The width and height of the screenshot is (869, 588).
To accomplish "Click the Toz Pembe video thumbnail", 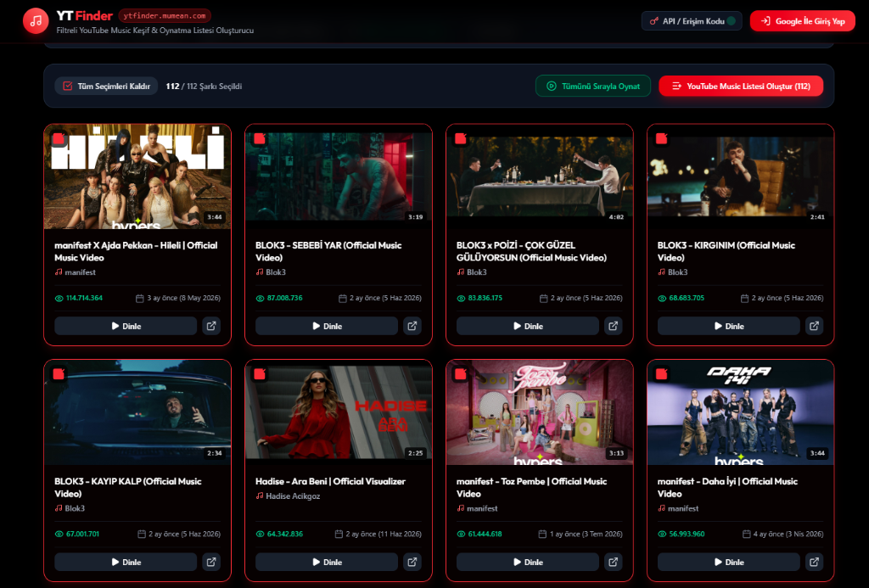I will click(x=539, y=412).
